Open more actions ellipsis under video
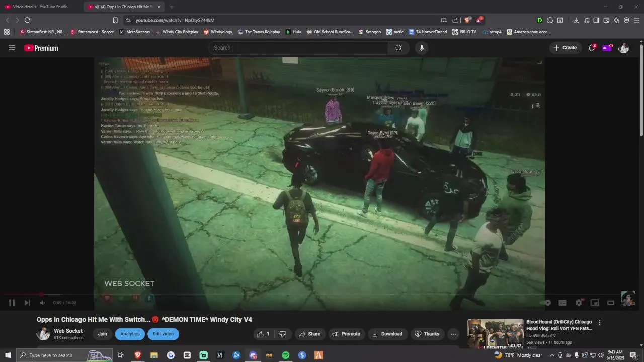Image resolution: width=644 pixels, height=362 pixels. pos(453,334)
